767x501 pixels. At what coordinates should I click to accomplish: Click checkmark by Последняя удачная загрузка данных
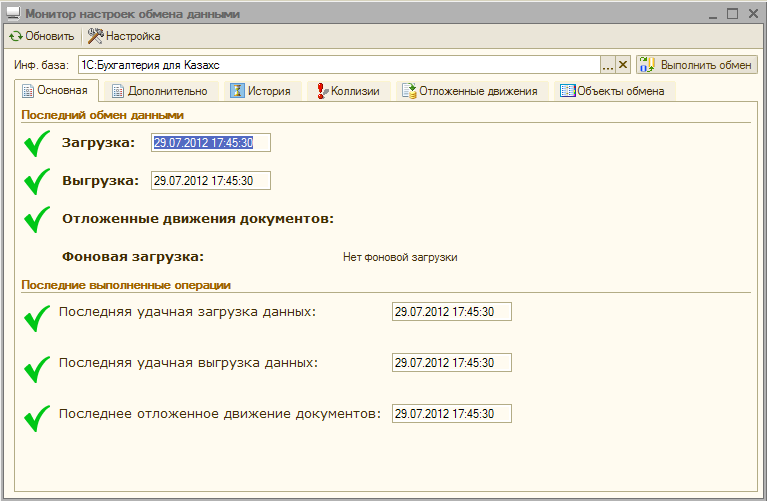(37, 318)
